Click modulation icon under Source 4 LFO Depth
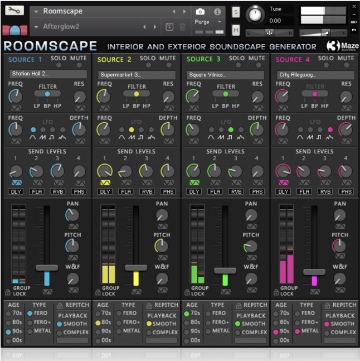360x361 pixels. (346, 141)
